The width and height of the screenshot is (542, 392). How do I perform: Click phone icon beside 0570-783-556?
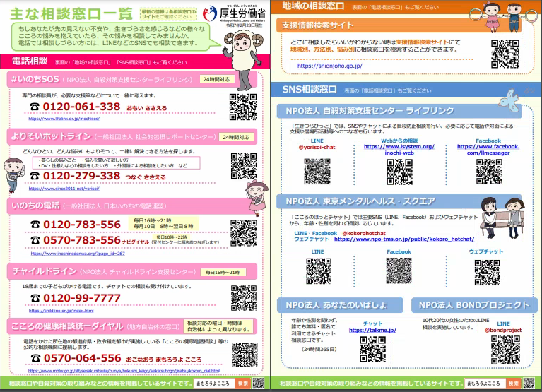point(35,240)
